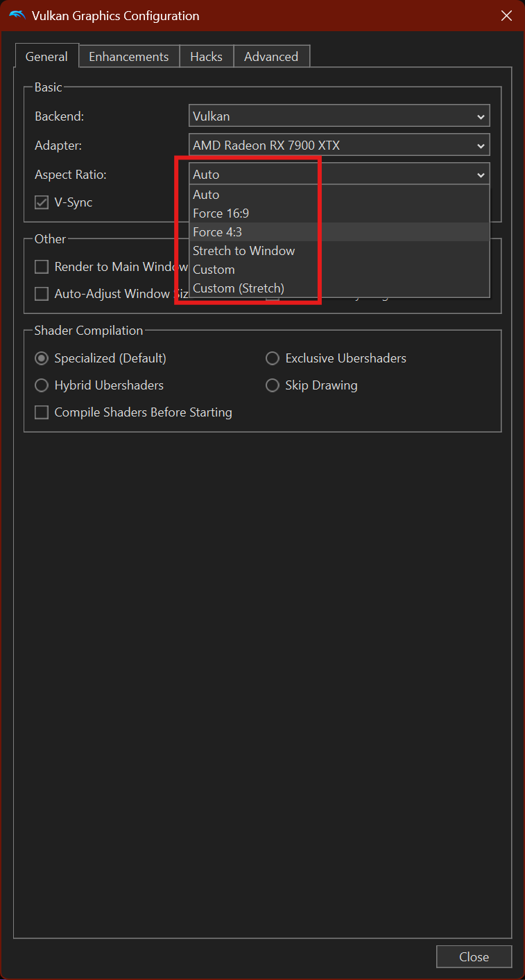Open the Adapter dropdown list
525x980 pixels.
coord(339,146)
